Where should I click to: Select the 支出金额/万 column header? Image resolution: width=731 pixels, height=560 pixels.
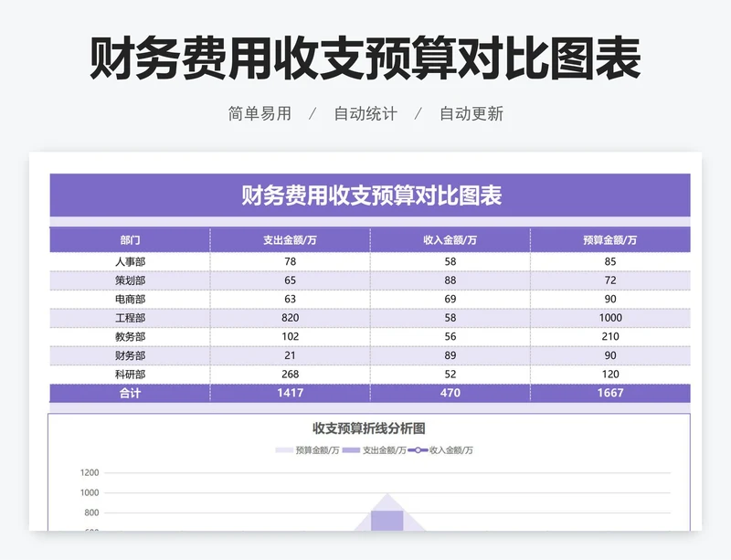(290, 240)
